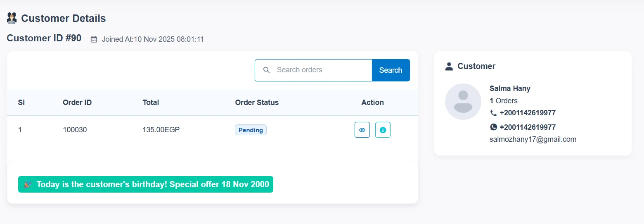This screenshot has width=644, height=224.
Task: Click the WhatsApp icon in customer card
Action: click(493, 127)
